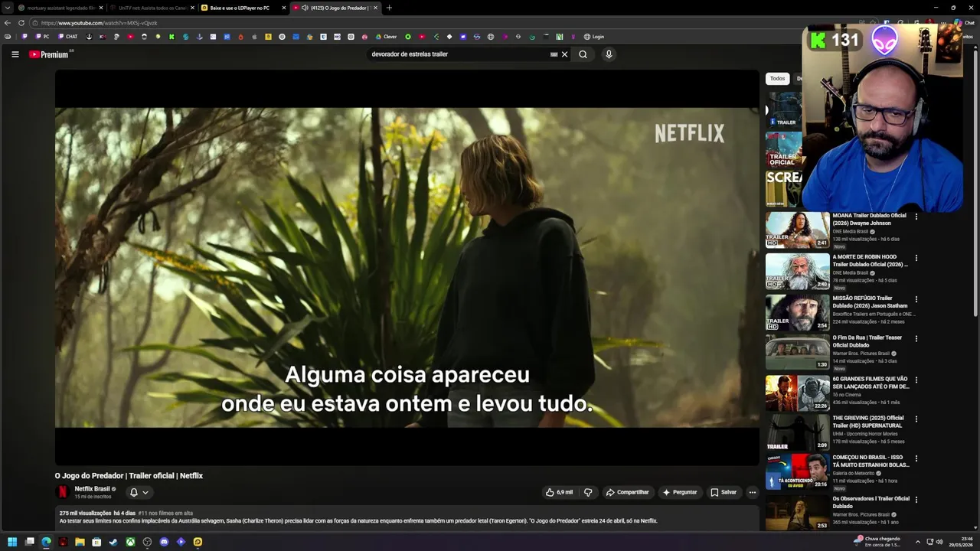Screen dimensions: 980x551
Task: Open Xbox app on the taskbar
Action: tap(130, 542)
